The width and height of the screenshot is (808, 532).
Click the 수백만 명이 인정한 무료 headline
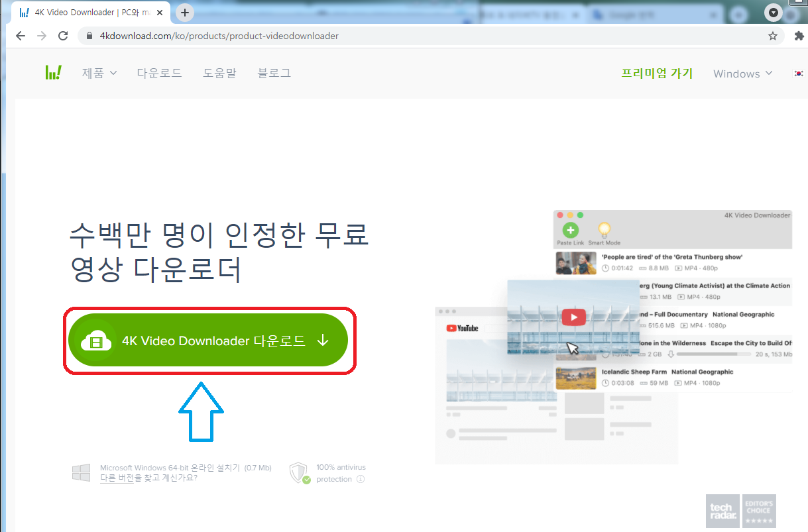(x=219, y=235)
